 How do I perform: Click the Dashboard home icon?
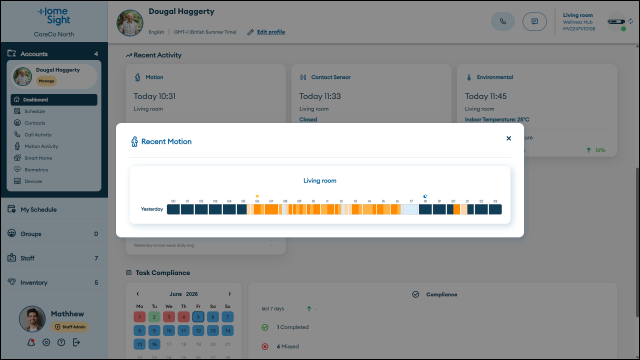(17, 99)
